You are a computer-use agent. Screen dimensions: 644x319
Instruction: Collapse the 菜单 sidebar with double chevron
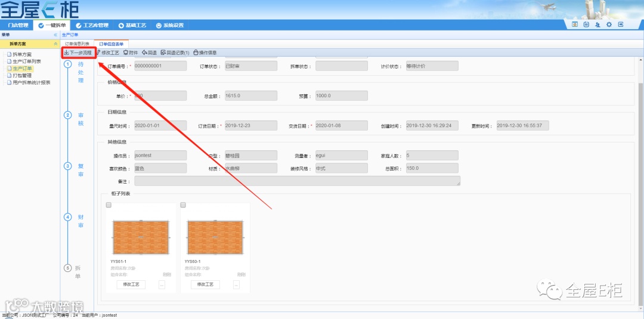coord(55,35)
